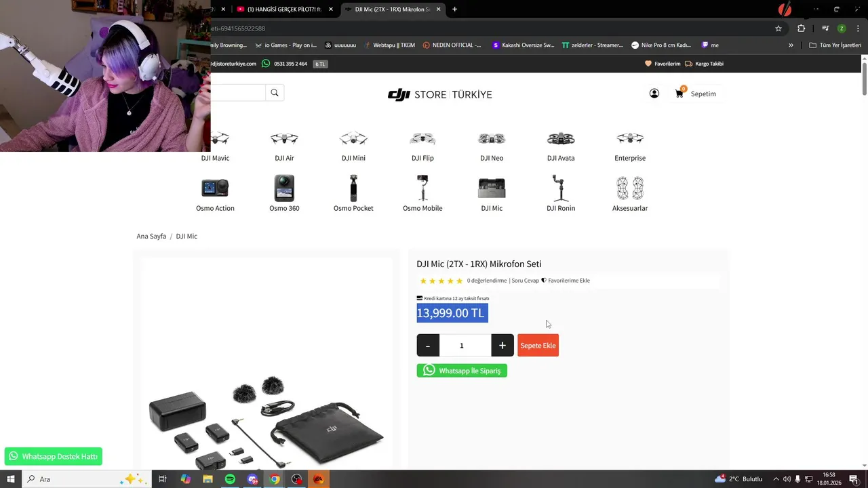The image size is (868, 488).
Task: Click the DJI Mic breadcrumb link
Action: tap(186, 237)
